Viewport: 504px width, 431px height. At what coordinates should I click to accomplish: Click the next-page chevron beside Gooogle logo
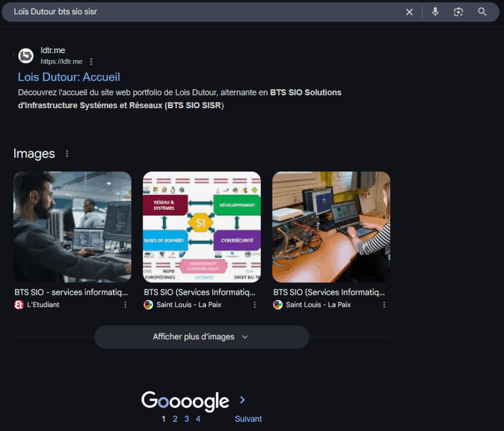tap(243, 400)
